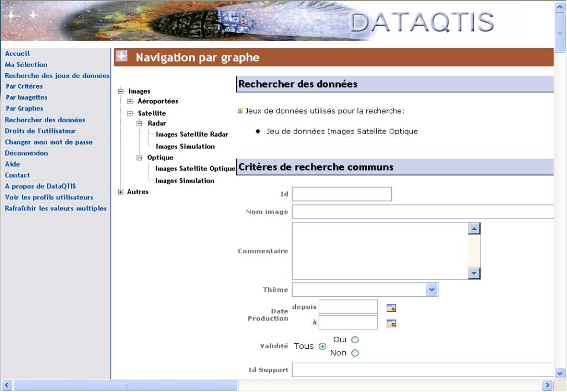This screenshot has height=392, width=567.
Task: Collapse the Images tree node
Action: click(121, 91)
